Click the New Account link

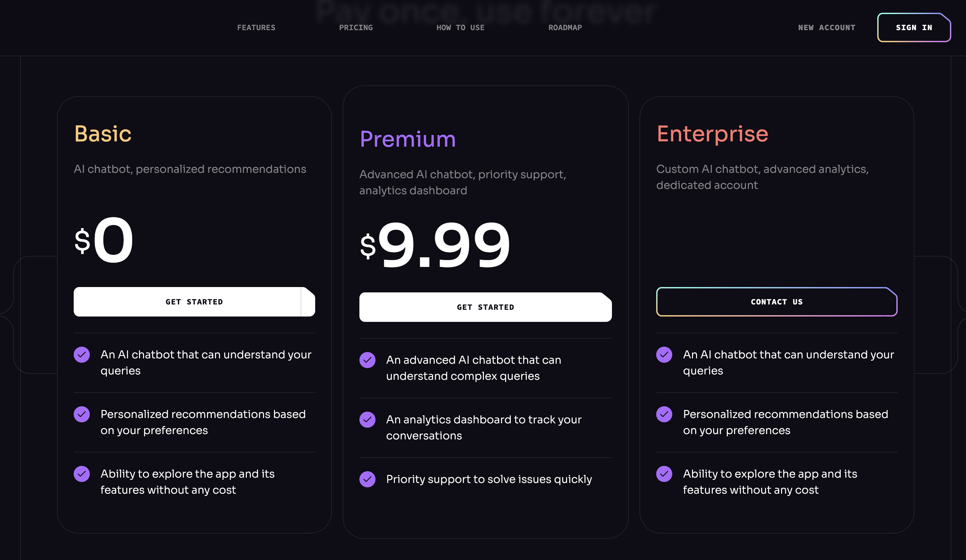827,27
